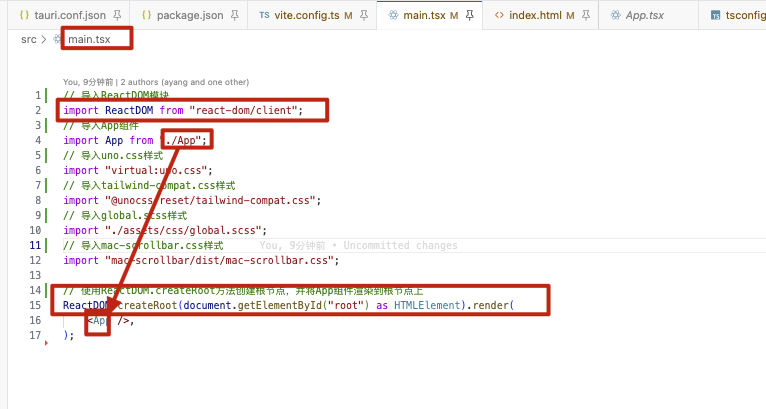Unpin the tauri.conf.json tab via pin icon
Image resolution: width=766 pixels, height=409 pixels.
(x=117, y=16)
